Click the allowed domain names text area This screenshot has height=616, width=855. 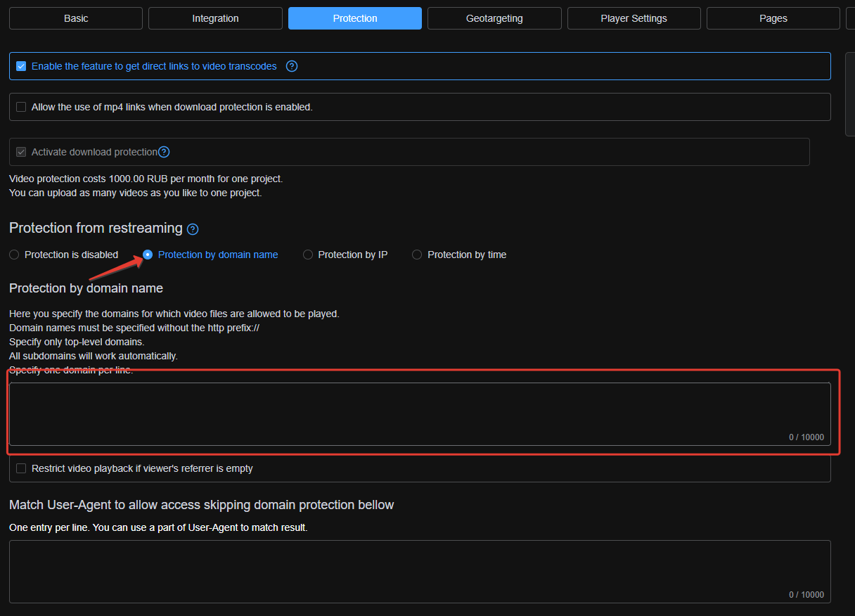click(420, 414)
